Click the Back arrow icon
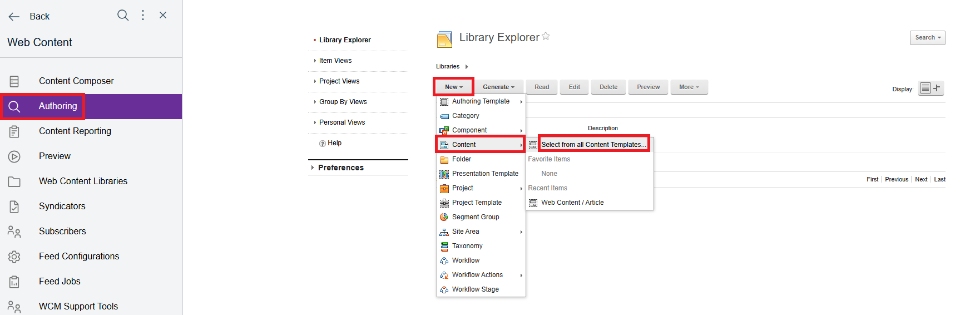This screenshot has width=980, height=315. click(14, 17)
